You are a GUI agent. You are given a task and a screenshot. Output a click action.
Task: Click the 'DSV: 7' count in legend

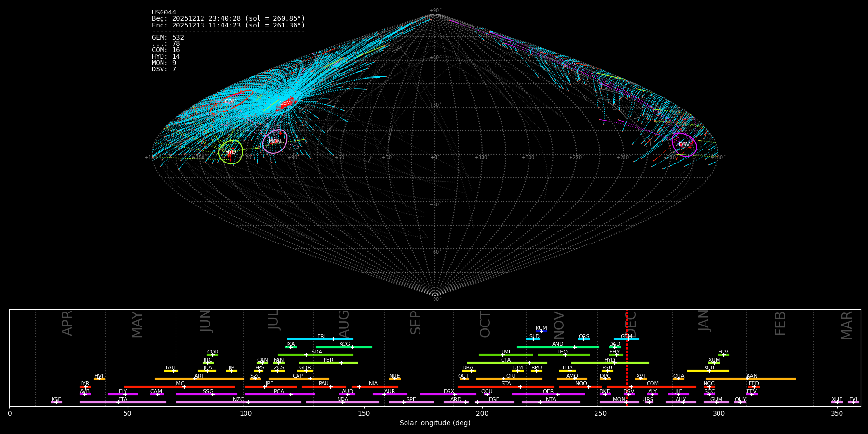coord(164,69)
